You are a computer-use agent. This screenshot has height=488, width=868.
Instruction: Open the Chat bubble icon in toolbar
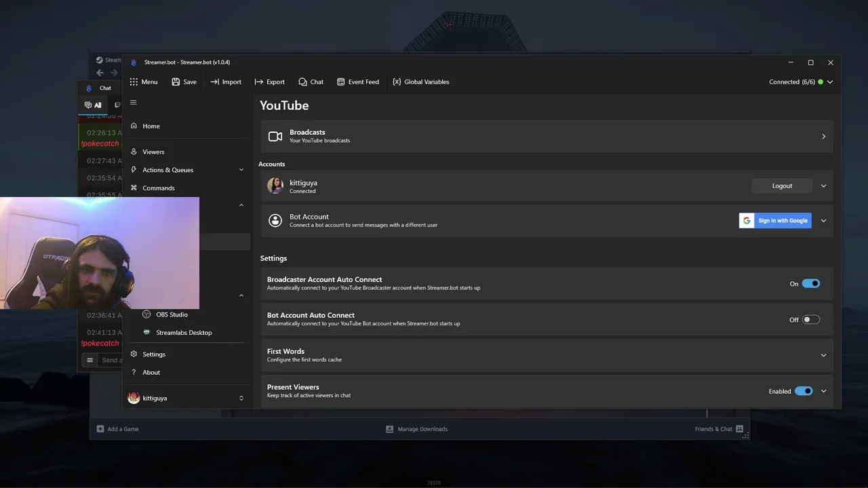coord(302,82)
